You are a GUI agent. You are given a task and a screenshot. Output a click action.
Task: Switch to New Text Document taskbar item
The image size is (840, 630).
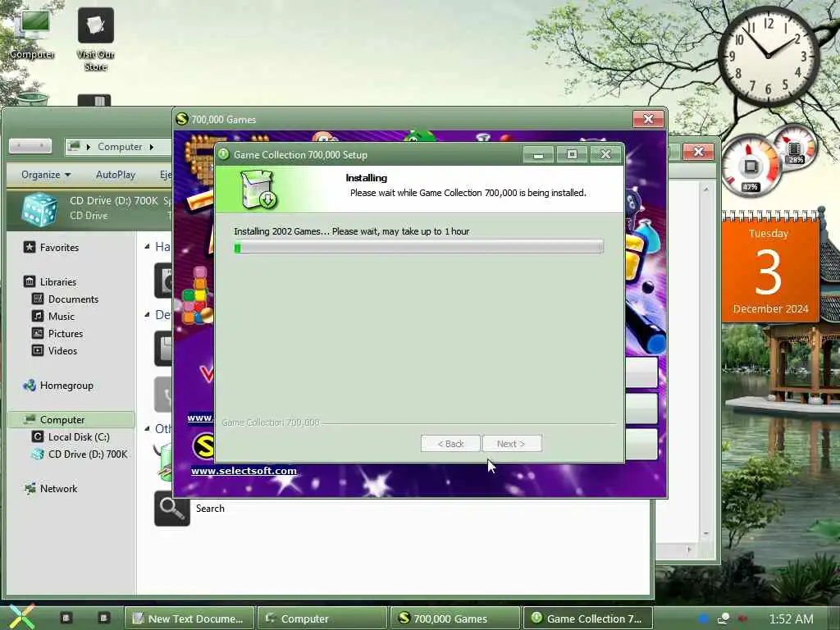tap(189, 619)
